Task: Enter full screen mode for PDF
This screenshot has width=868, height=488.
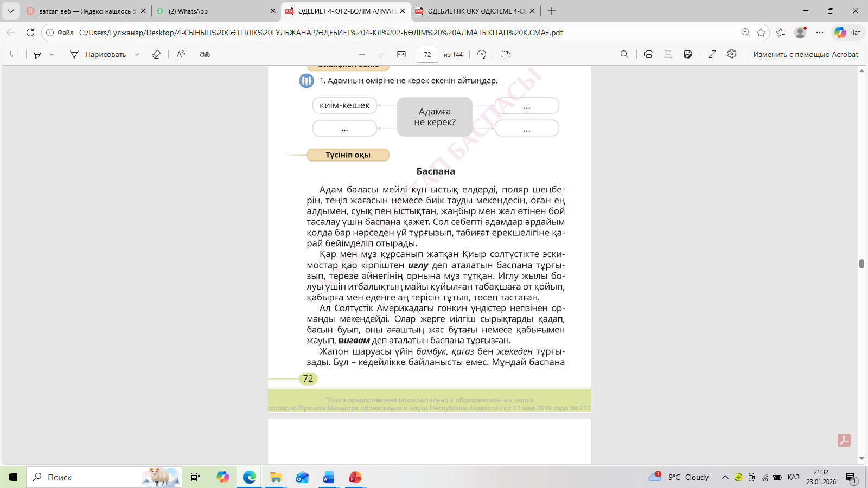Action: [x=712, y=54]
